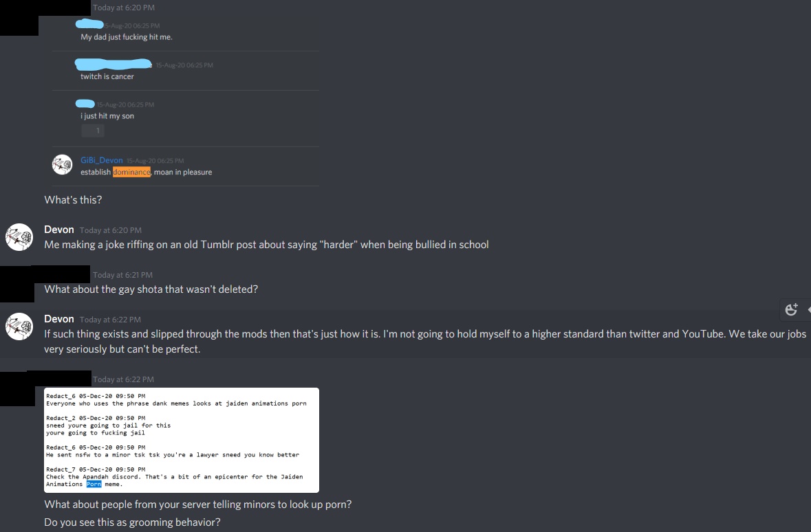Click Devon's name above the mods reply
Screen dimensions: 811x532
(x=59, y=319)
